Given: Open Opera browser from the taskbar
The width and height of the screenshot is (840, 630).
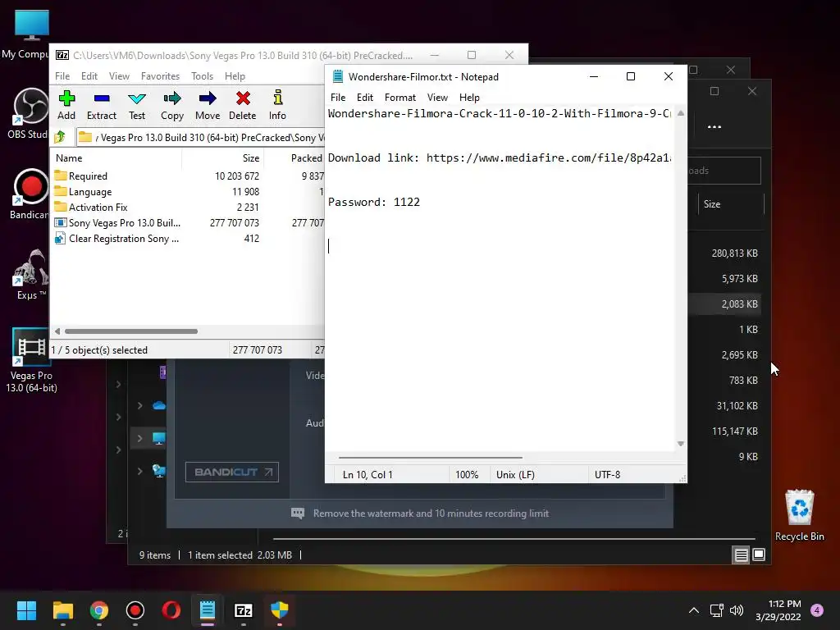Looking at the screenshot, I should point(171,610).
